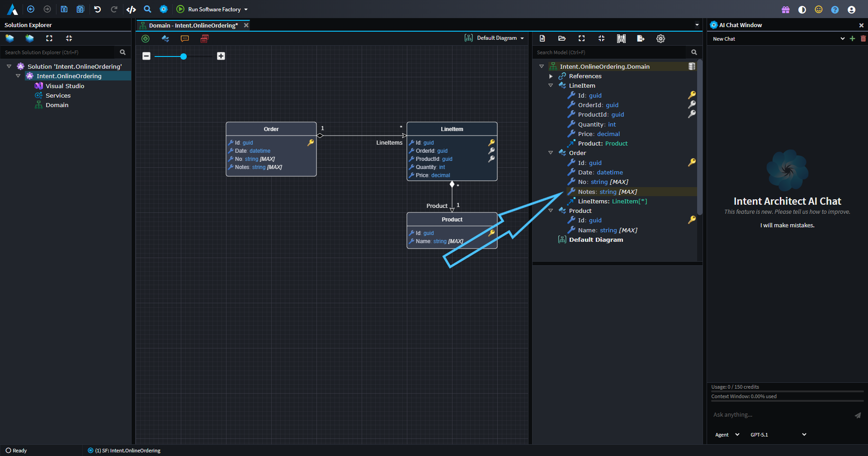Zoom out the diagram with minus button
Viewport: 868px width, 456px height.
146,56
